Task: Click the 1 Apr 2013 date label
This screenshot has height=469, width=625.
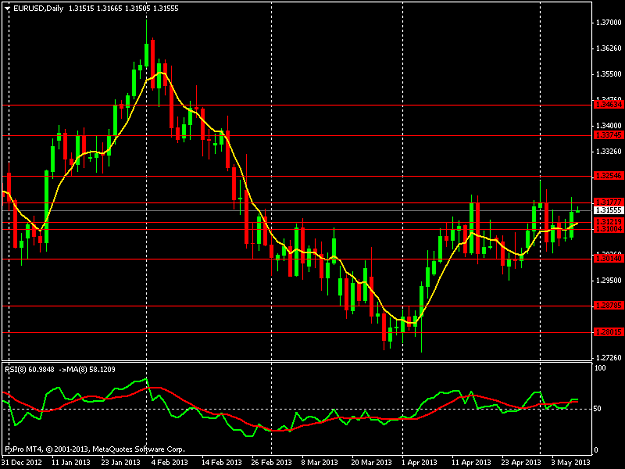Action: coord(419,463)
